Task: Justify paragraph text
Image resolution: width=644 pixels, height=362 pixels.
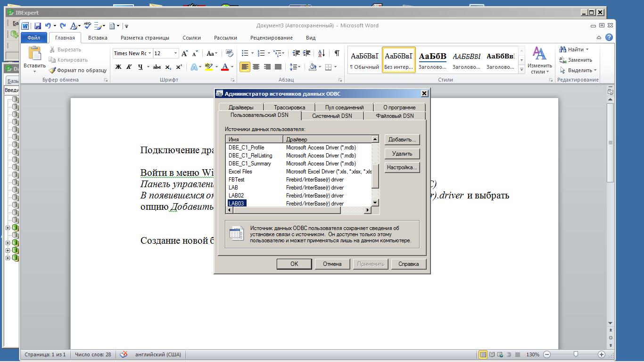Action: (278, 67)
